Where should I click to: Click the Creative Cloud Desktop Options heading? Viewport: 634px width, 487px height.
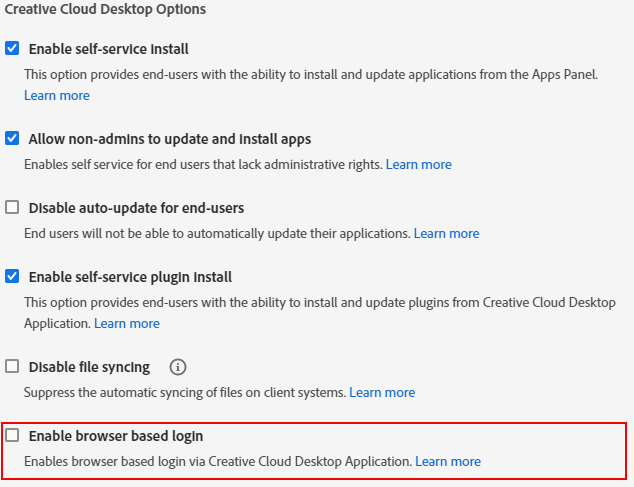(105, 10)
